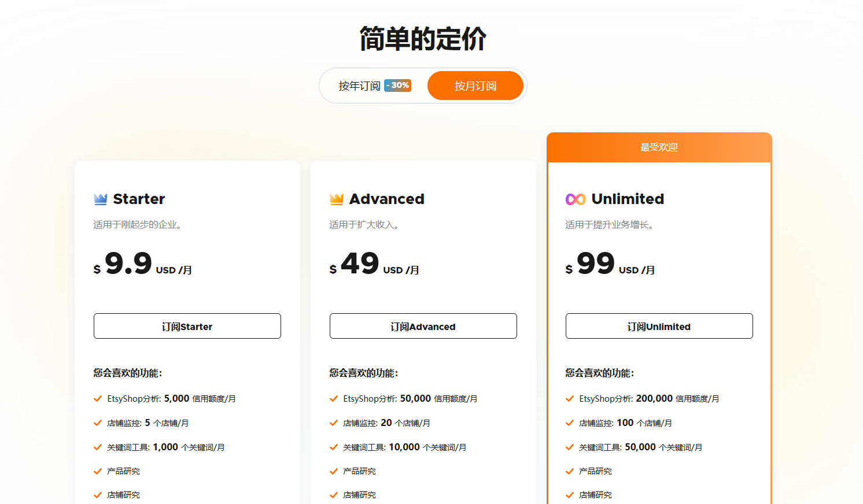Click the 适用于扩大收入 description
This screenshot has height=504, width=863.
364,225
